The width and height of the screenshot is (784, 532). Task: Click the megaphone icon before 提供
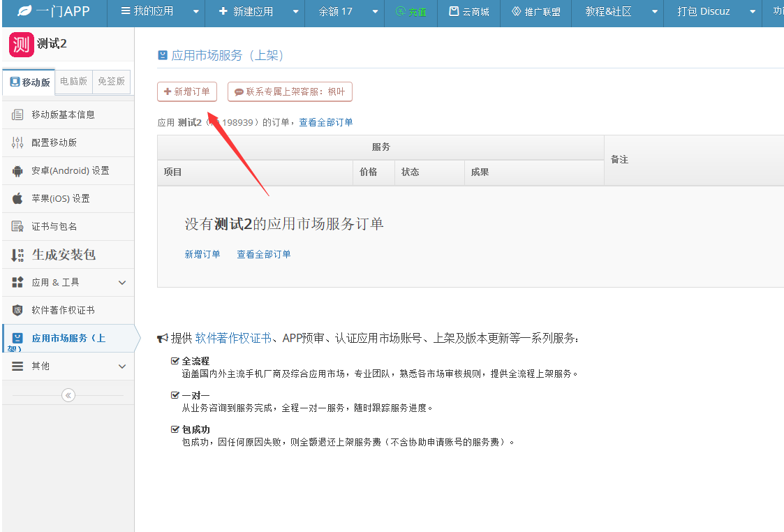coord(163,339)
